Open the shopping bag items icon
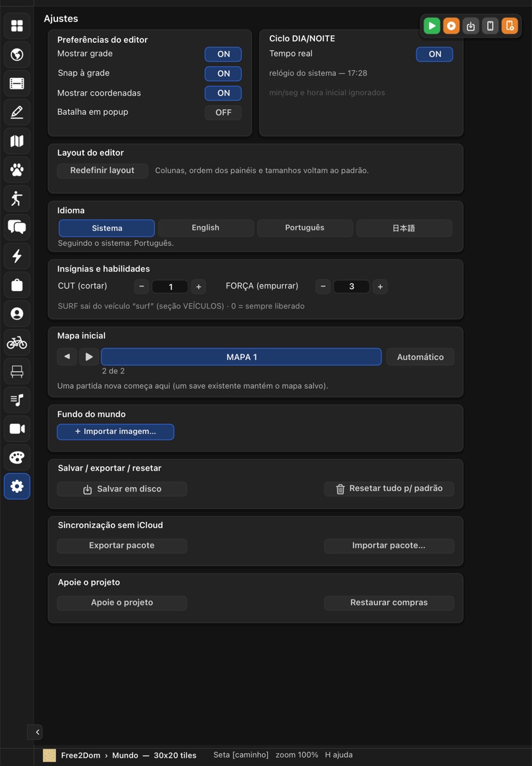The image size is (532, 766). [17, 285]
